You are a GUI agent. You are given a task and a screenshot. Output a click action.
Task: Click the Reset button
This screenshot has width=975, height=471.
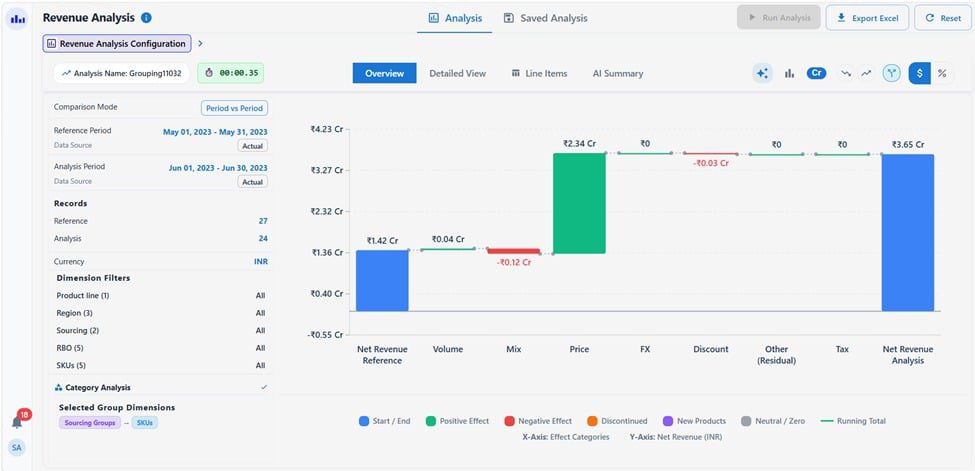(942, 18)
